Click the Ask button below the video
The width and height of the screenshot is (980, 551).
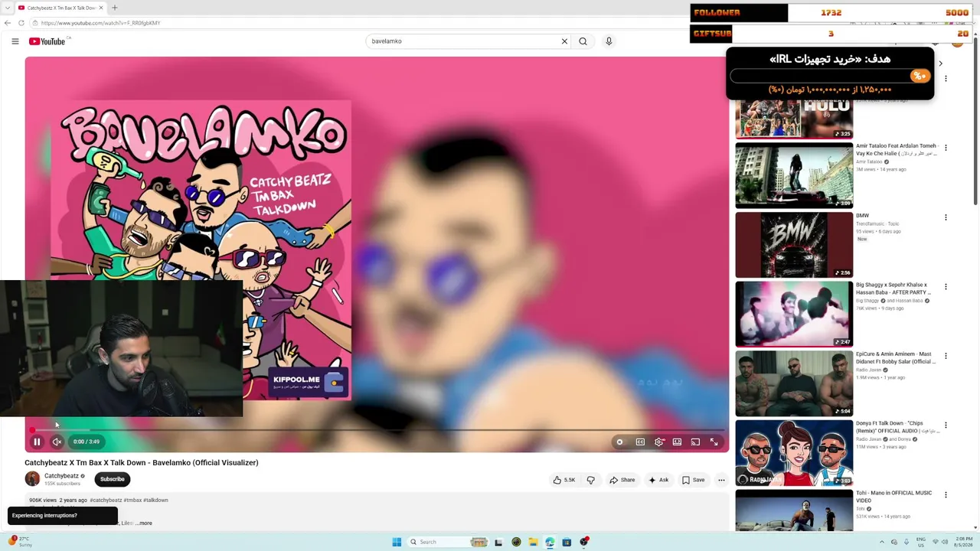[658, 480]
